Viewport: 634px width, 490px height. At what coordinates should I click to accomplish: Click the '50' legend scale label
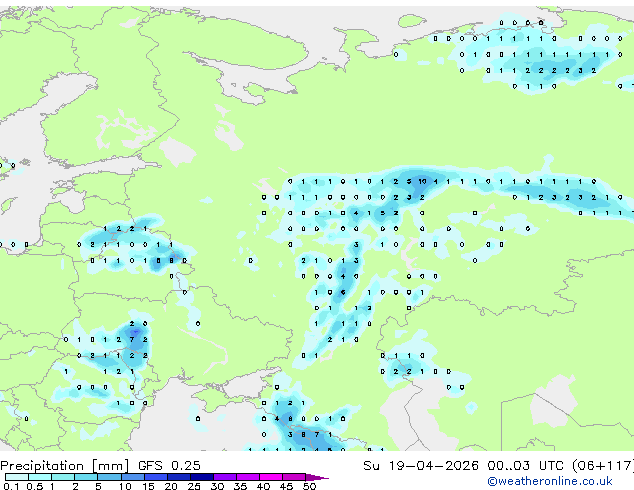[x=309, y=486]
